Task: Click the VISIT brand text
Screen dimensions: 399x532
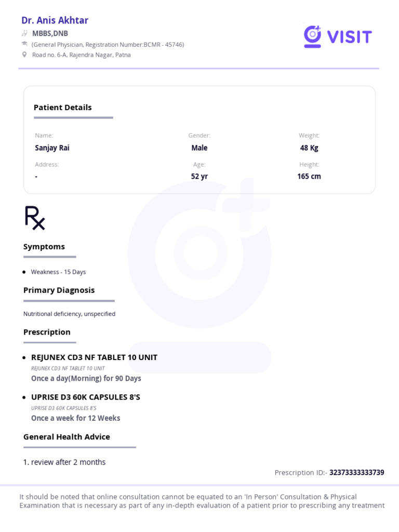Action: tap(350, 37)
